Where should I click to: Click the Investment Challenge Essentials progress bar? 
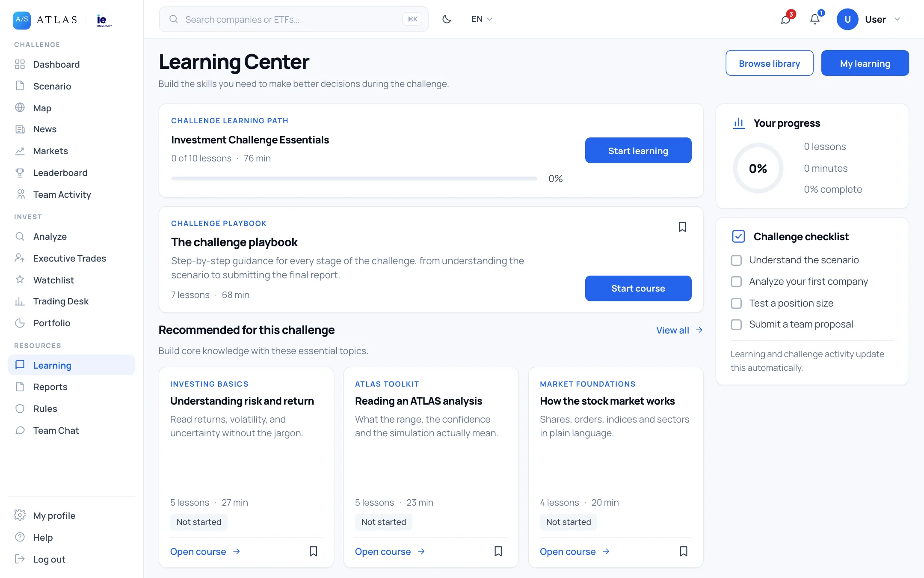click(x=354, y=179)
